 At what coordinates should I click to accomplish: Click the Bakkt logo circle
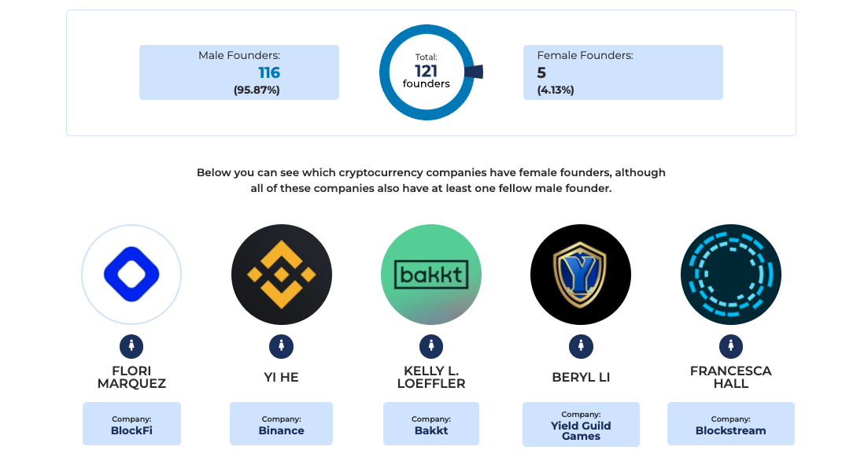pyautogui.click(x=431, y=275)
